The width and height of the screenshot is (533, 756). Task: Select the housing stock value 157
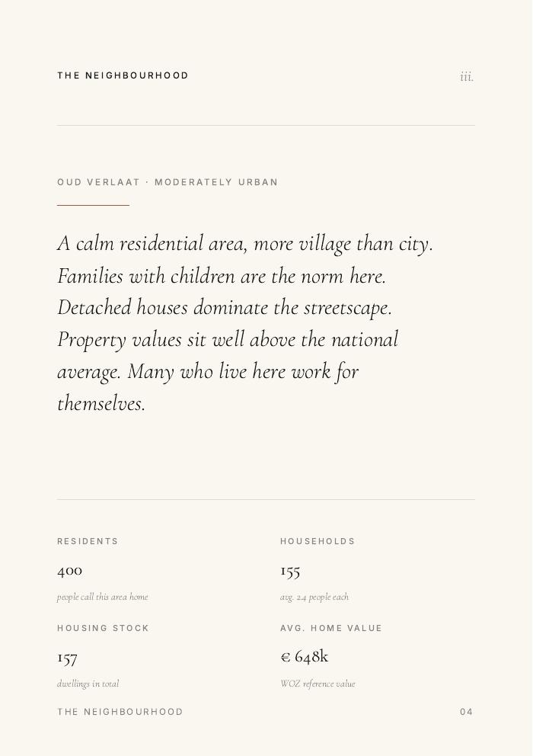(67, 657)
